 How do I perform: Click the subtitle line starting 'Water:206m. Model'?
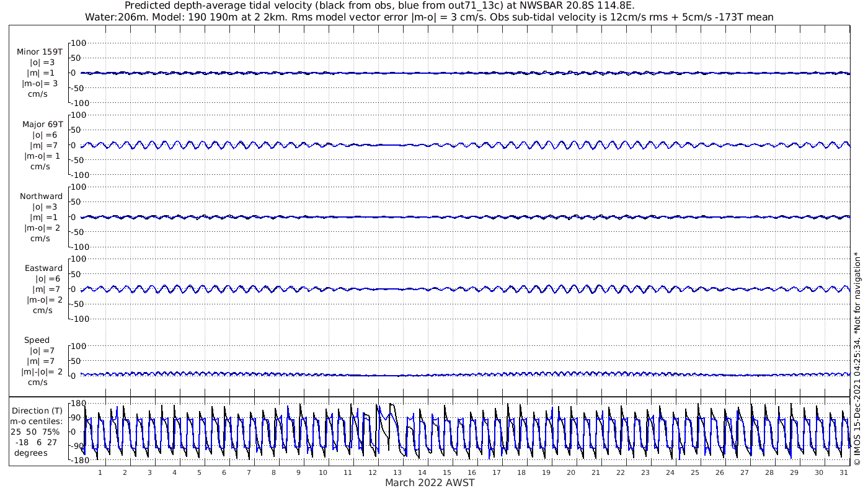[429, 17]
